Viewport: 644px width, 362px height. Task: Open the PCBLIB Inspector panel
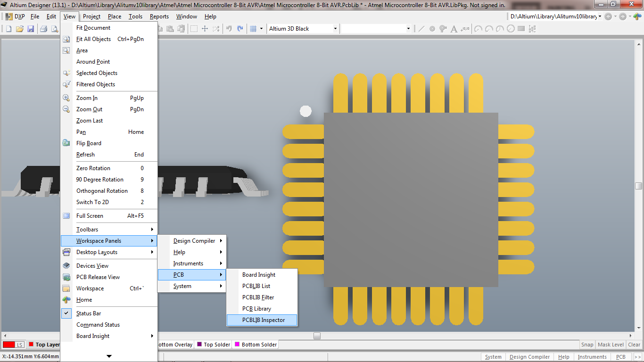(262, 320)
